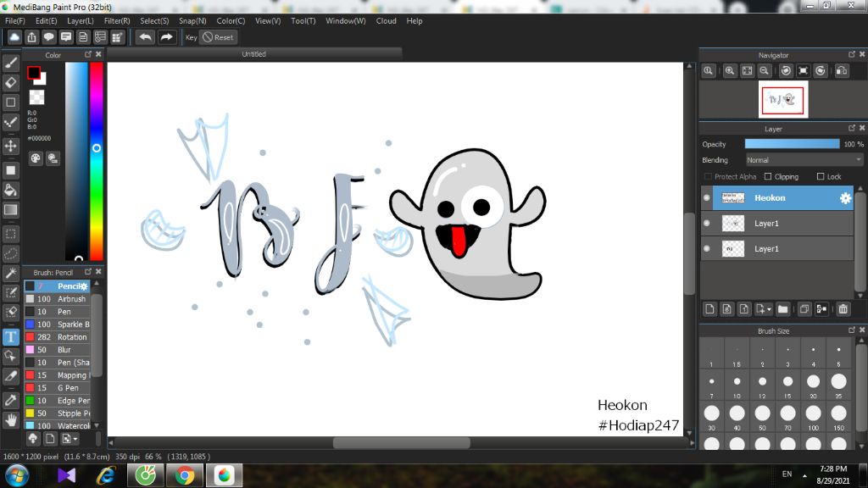The height and width of the screenshot is (488, 868).
Task: Click the Undo arrow in toolbar
Action: (x=146, y=37)
